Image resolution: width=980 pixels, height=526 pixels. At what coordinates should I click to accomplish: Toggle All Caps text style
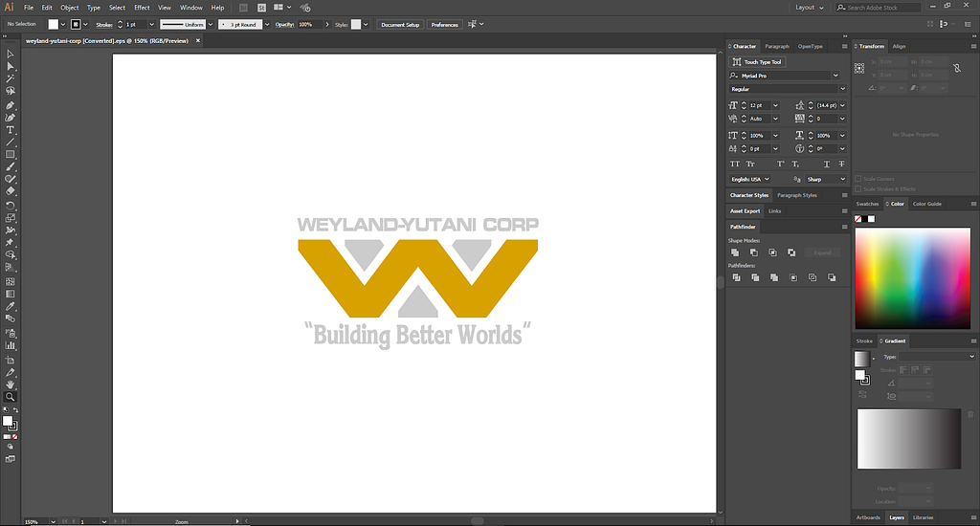coord(735,164)
